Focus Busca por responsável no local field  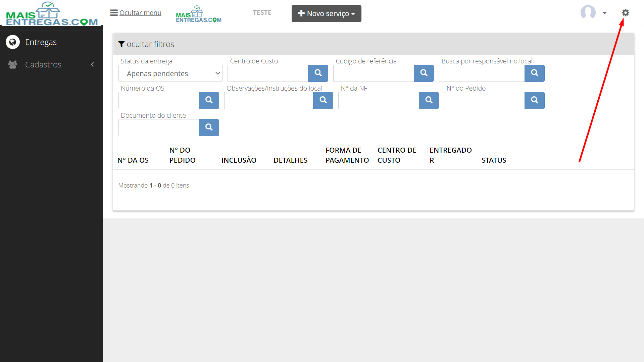pos(482,73)
